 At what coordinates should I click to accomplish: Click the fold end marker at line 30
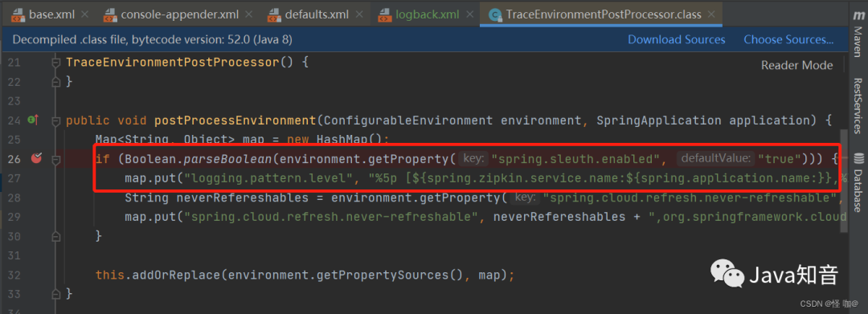pyautogui.click(x=55, y=236)
